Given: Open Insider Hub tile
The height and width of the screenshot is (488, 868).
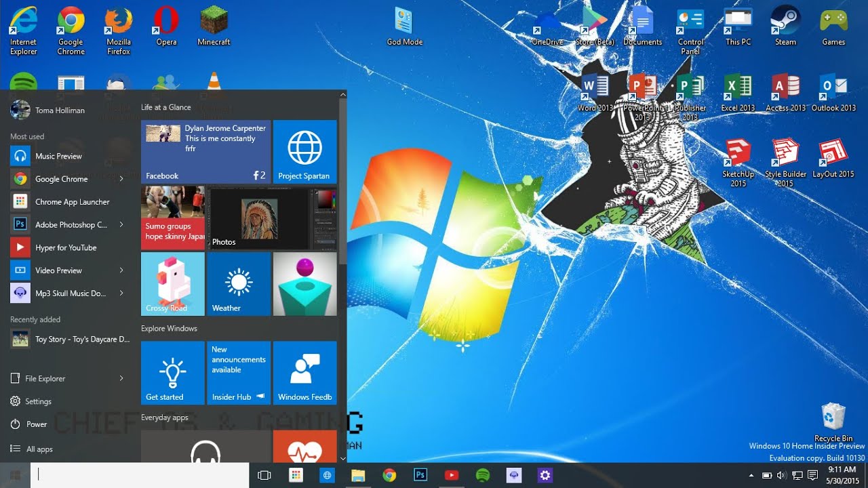Looking at the screenshot, I should pos(239,373).
